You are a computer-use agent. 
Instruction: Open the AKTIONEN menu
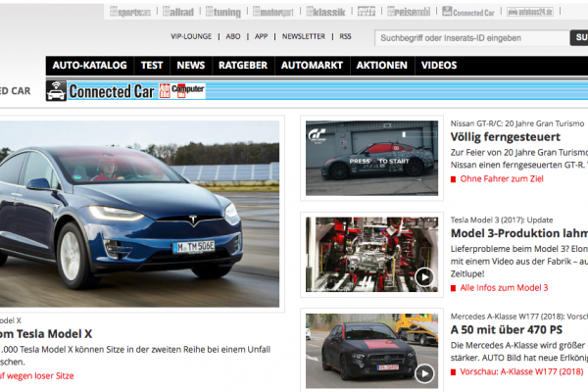382,66
